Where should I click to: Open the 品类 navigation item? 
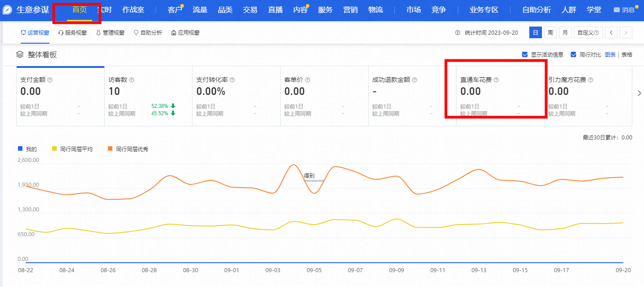tap(225, 9)
